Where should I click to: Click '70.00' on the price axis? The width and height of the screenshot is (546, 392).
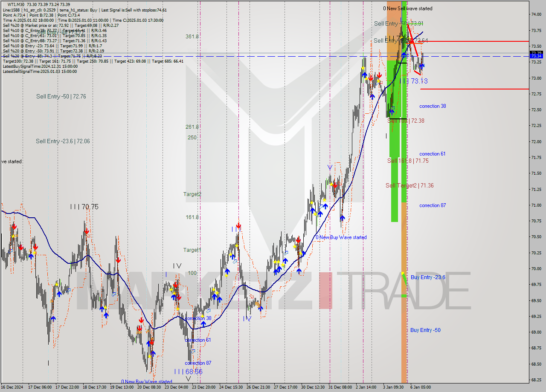point(536,269)
